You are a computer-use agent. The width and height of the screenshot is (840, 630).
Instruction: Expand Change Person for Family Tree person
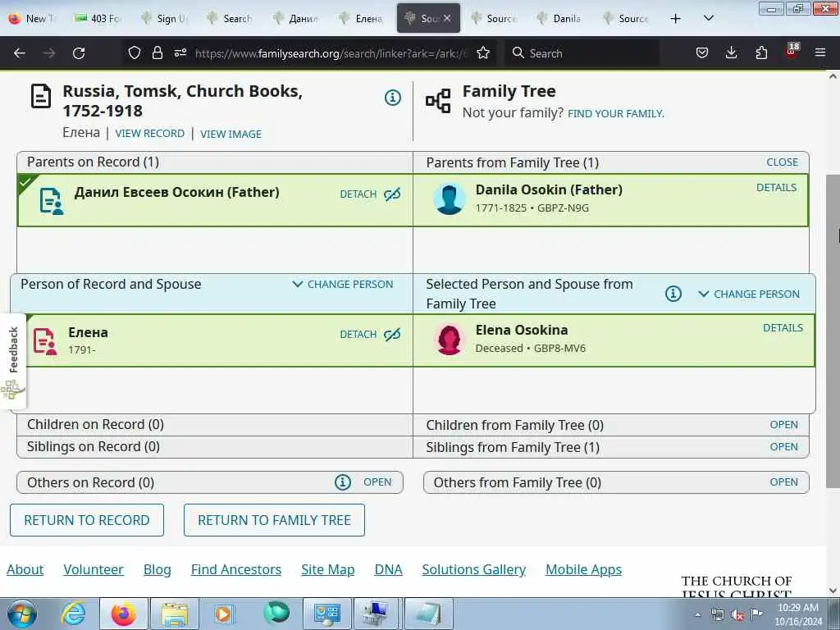(x=749, y=294)
